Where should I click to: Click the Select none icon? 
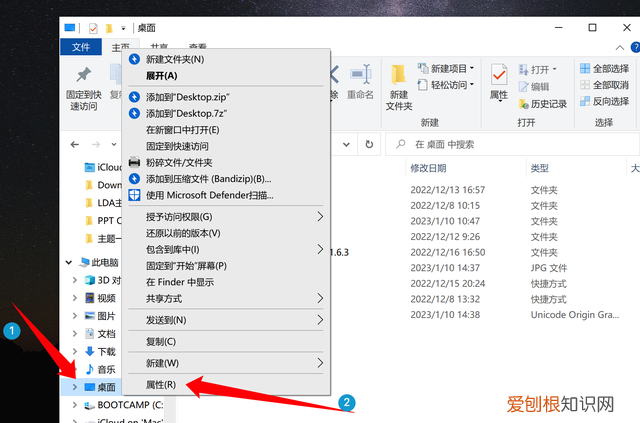click(x=585, y=85)
